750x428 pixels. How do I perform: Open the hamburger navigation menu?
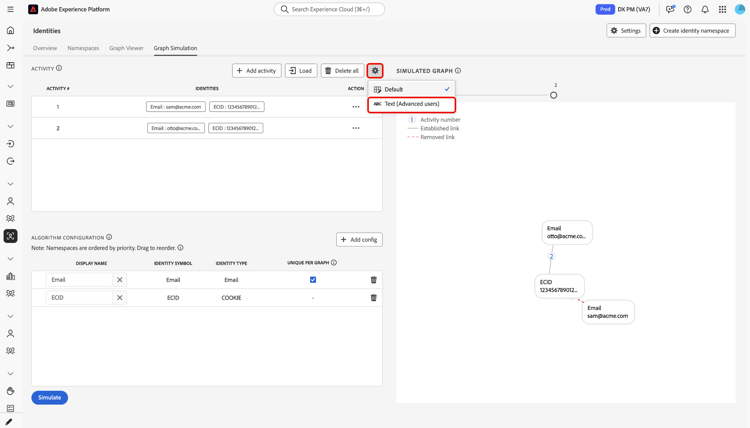click(10, 9)
